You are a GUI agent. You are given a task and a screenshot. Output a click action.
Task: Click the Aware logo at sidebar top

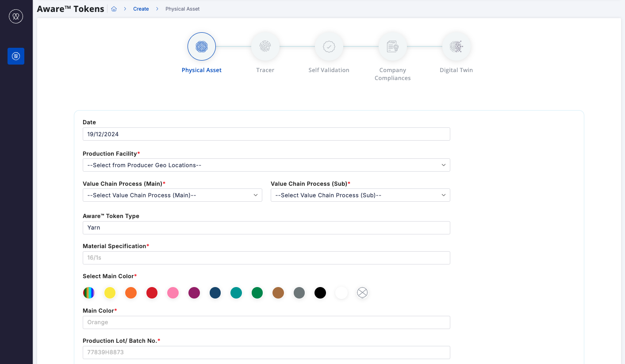(16, 16)
